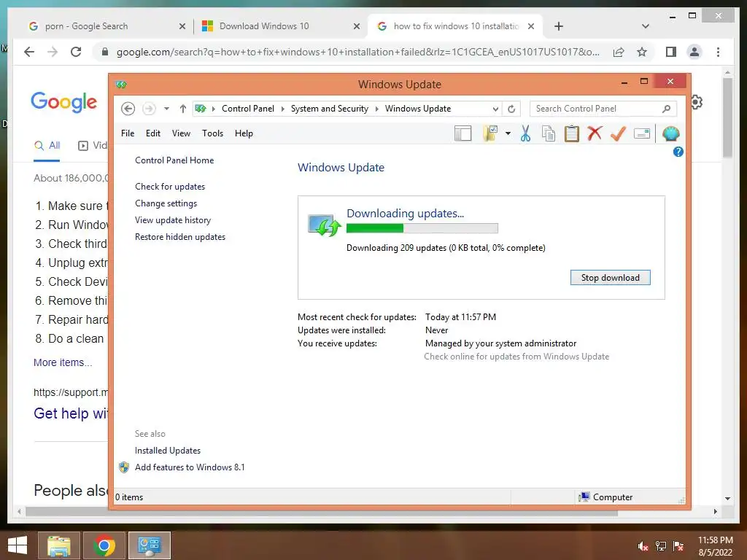
Task: Open Chrome three-dot menu
Action: coord(718,52)
